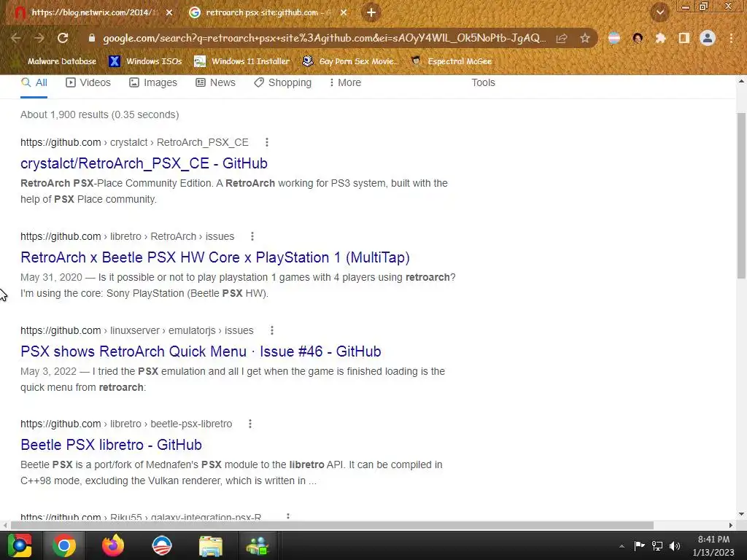Screen dimensions: 747x560
Task: Click scroll down arrow on vertical scrollbar
Action: (741, 514)
